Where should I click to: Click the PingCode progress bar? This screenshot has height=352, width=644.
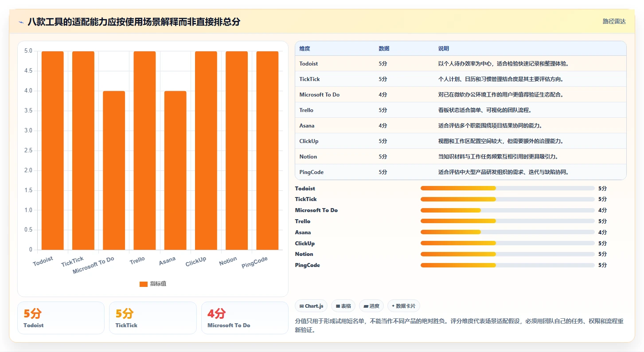507,265
